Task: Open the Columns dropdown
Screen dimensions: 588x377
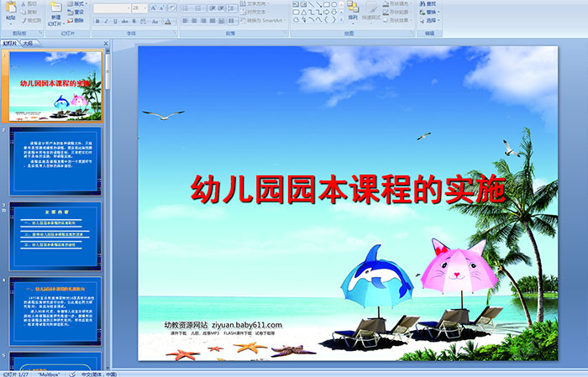Action: pos(233,21)
